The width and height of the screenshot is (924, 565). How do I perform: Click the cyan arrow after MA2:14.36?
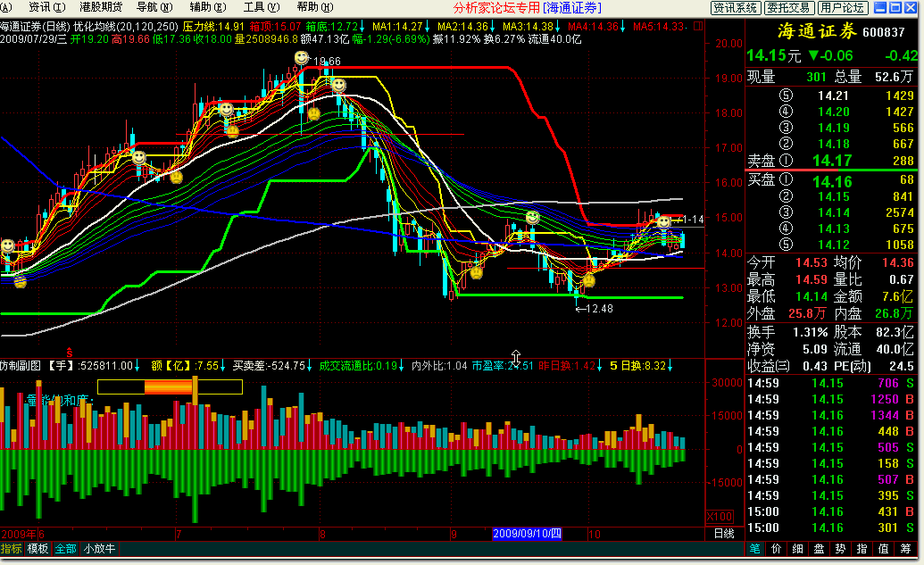pyautogui.click(x=493, y=27)
